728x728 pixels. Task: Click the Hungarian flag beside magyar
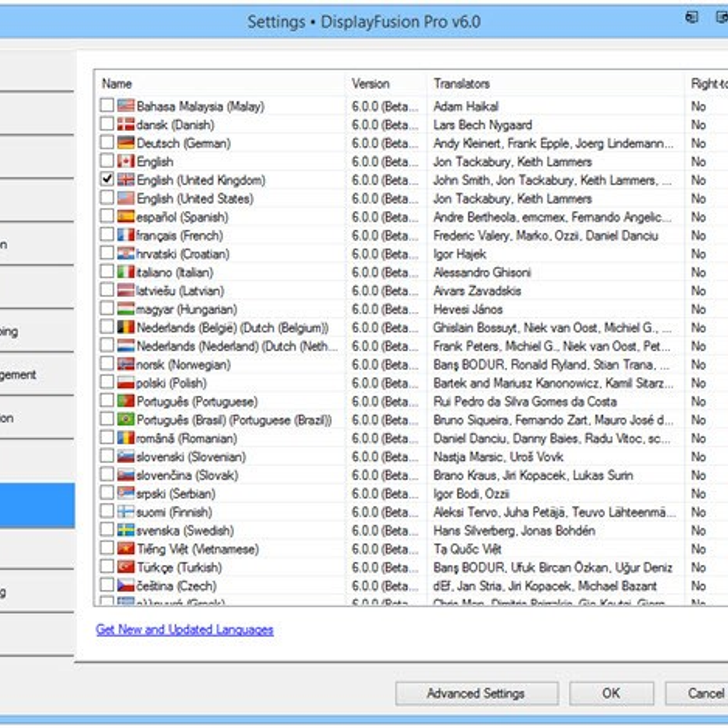coord(126,308)
